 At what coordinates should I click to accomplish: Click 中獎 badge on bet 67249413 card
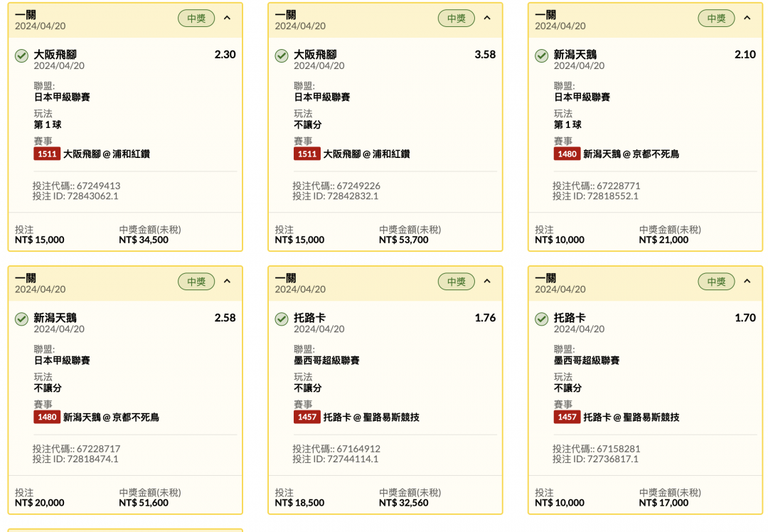click(196, 18)
